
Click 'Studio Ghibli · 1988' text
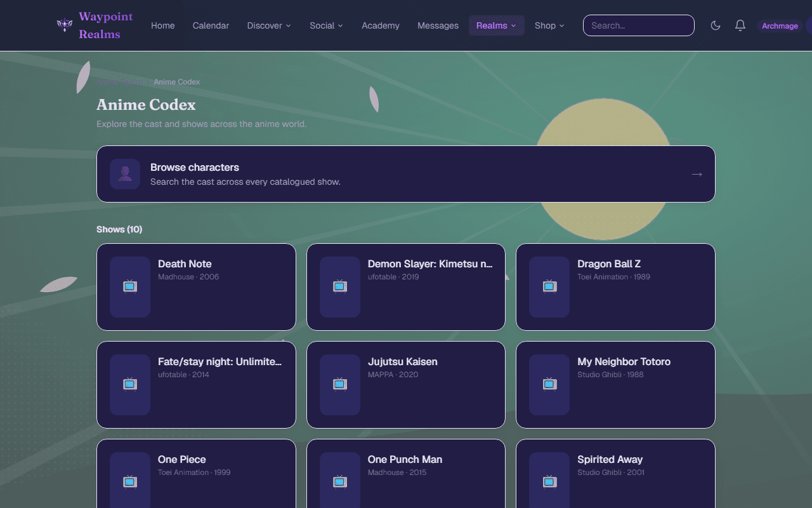(610, 375)
